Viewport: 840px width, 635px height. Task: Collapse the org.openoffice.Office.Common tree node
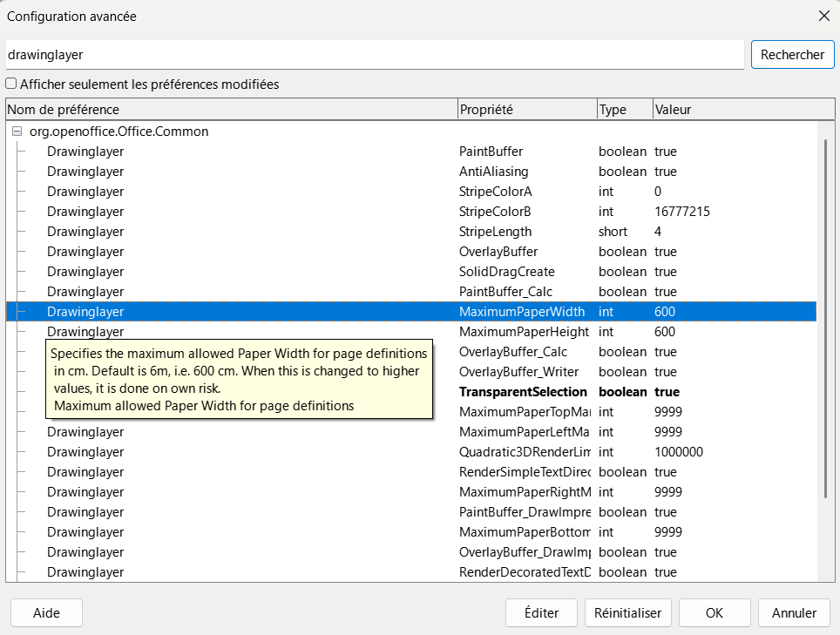pos(17,132)
